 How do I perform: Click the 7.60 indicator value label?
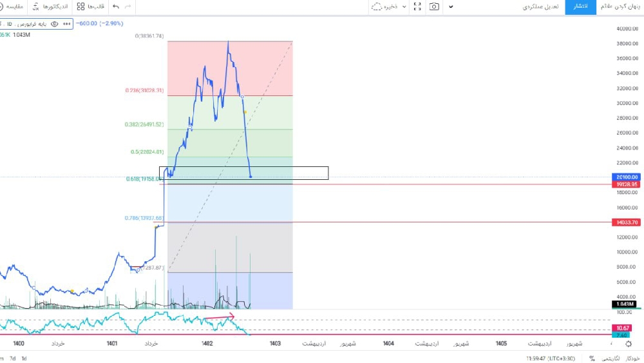621,335
